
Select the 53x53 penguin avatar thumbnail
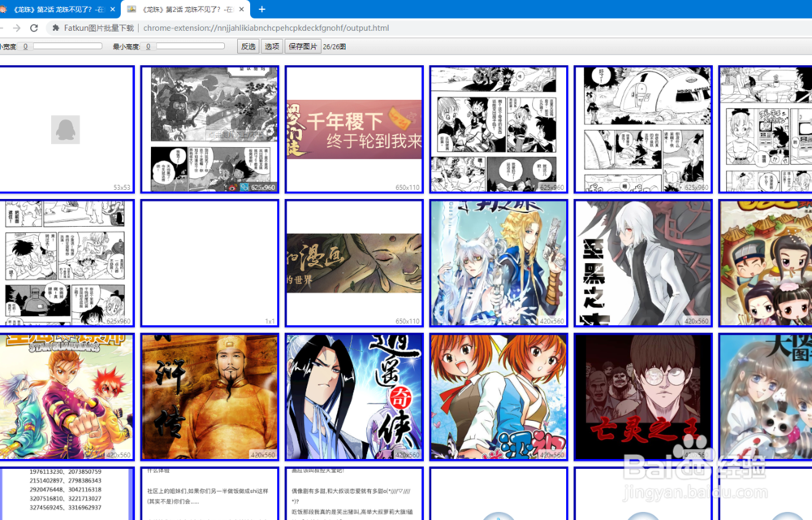click(x=66, y=129)
